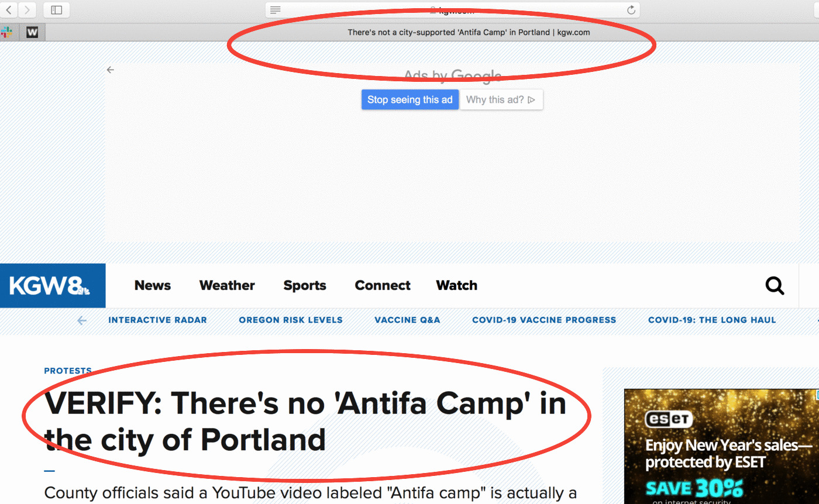Open the Weather menu
Screen dimensions: 819x504
(227, 285)
